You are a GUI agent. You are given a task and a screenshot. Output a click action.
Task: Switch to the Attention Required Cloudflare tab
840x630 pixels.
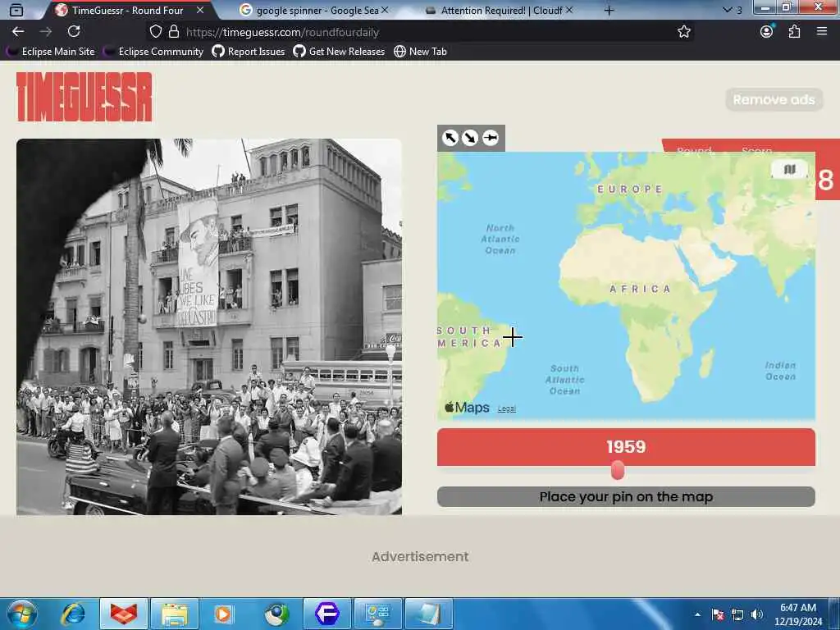(501, 10)
